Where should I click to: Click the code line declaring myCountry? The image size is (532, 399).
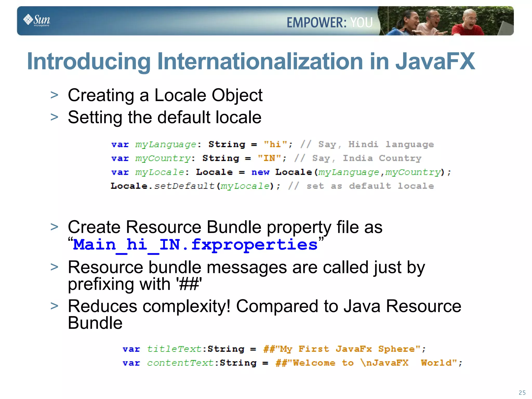coord(266,158)
